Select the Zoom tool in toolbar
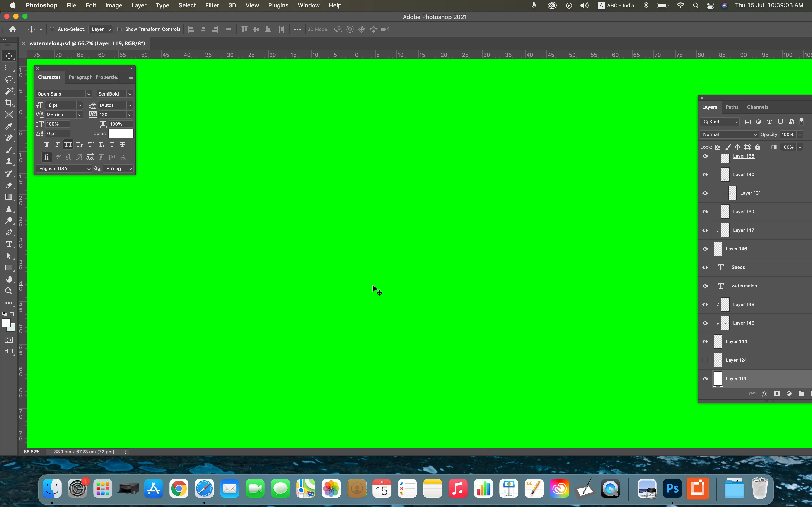The width and height of the screenshot is (812, 507). click(x=9, y=291)
